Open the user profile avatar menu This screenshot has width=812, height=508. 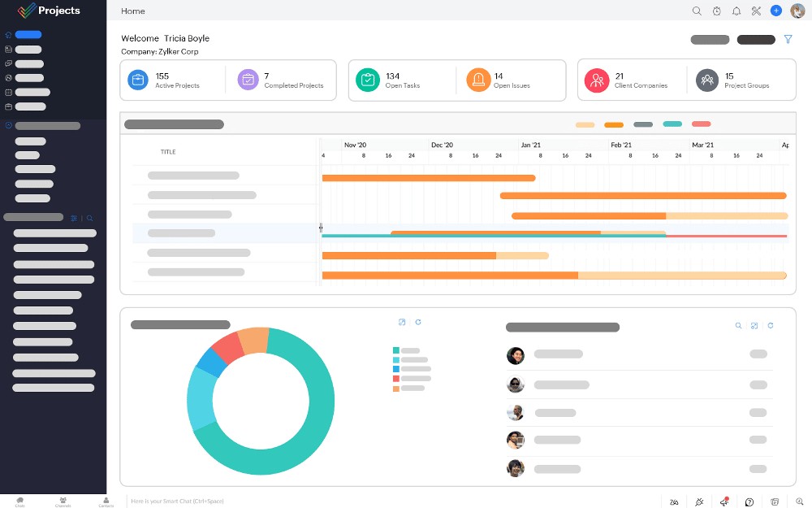[x=797, y=11]
